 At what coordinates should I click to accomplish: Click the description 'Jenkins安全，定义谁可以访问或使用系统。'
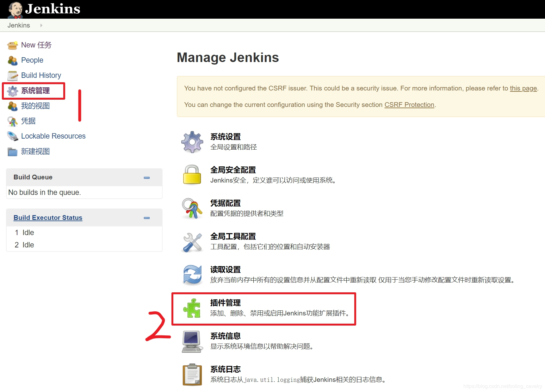pyautogui.click(x=274, y=180)
